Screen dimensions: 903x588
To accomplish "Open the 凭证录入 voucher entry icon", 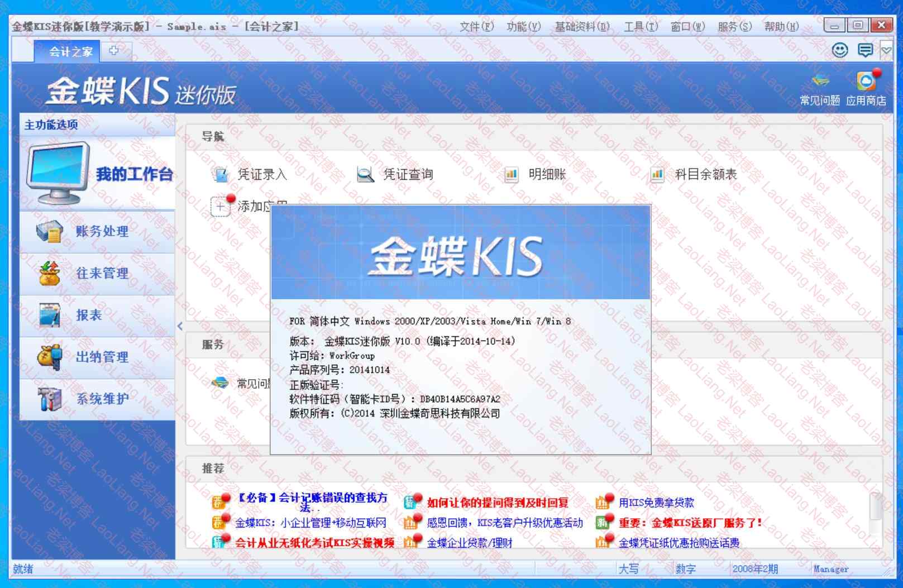I will click(221, 175).
